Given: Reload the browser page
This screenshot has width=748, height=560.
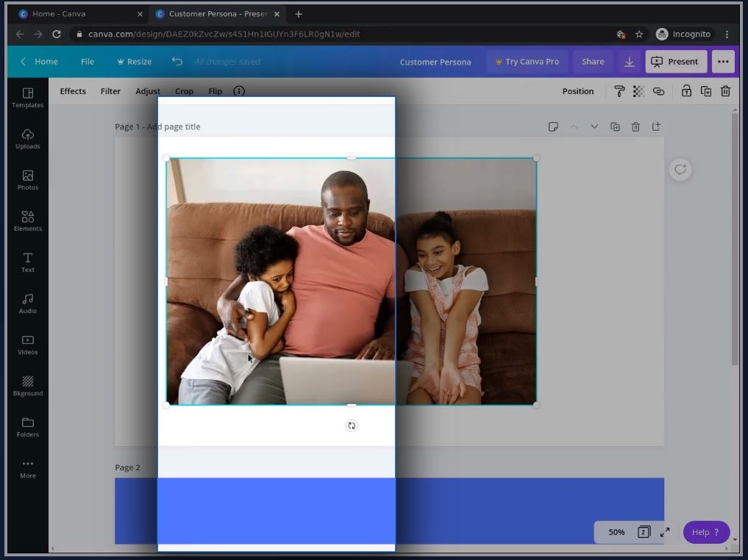Looking at the screenshot, I should (57, 35).
